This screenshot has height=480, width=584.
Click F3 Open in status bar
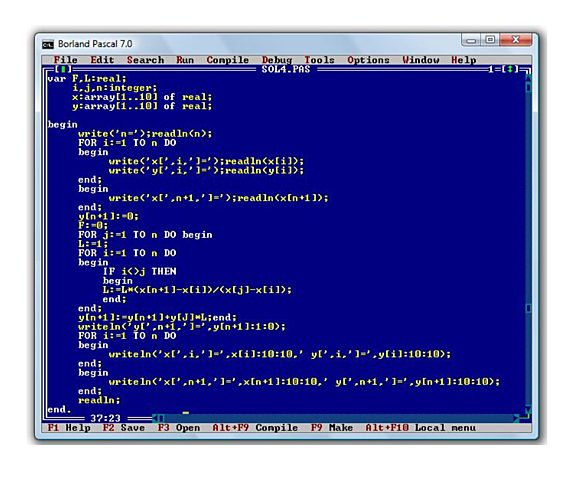(179, 427)
